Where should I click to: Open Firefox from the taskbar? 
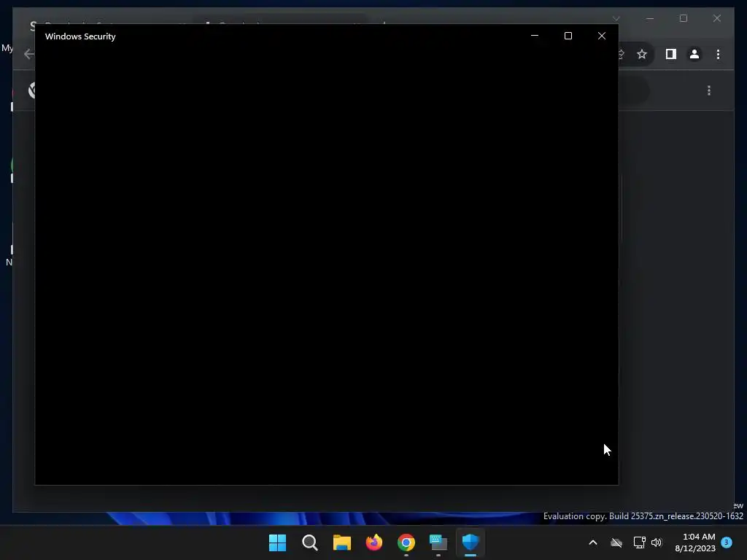[374, 542]
